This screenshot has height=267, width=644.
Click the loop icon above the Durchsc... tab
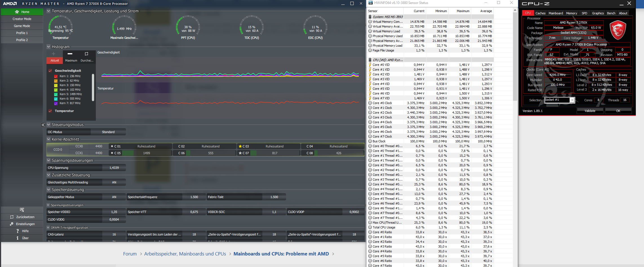click(87, 54)
